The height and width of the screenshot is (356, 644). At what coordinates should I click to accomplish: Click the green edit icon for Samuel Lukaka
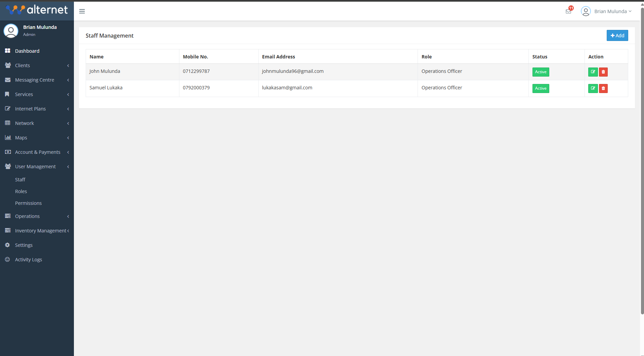point(593,88)
